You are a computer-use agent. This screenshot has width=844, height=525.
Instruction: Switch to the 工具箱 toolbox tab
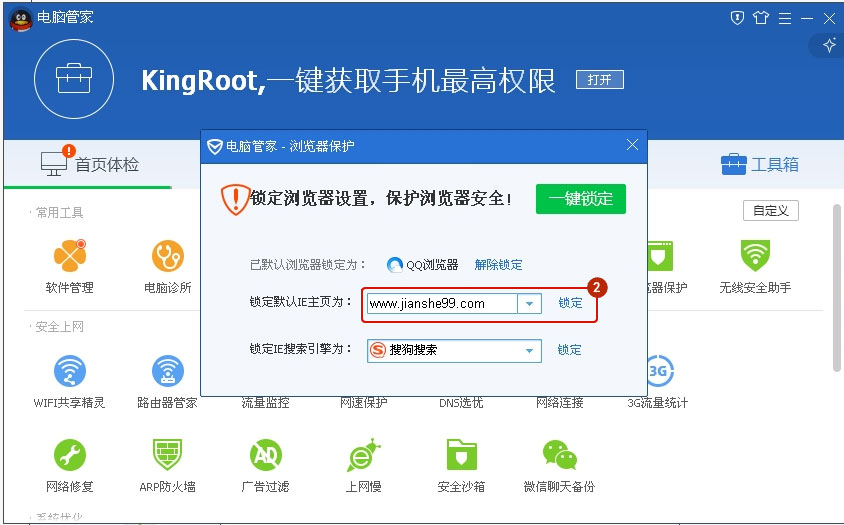pyautogui.click(x=760, y=164)
